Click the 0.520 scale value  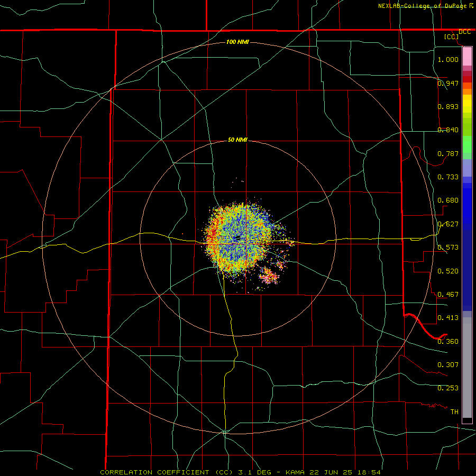448,271
